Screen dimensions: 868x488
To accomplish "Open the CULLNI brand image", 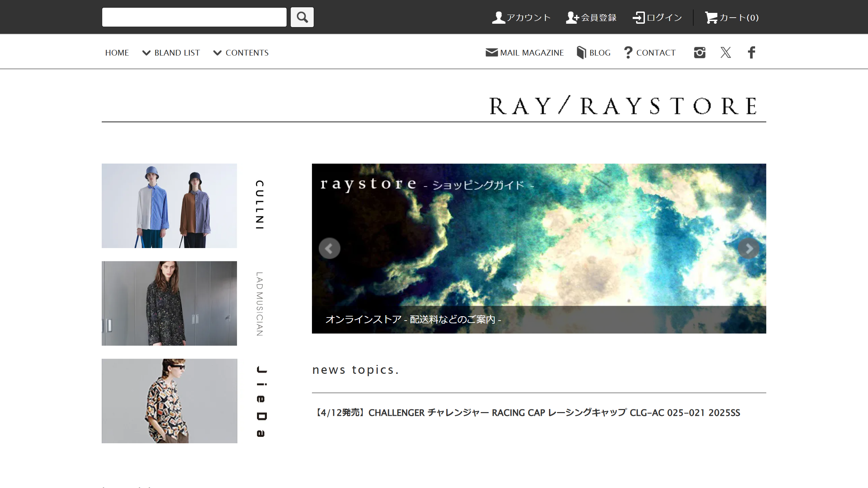I will [169, 206].
